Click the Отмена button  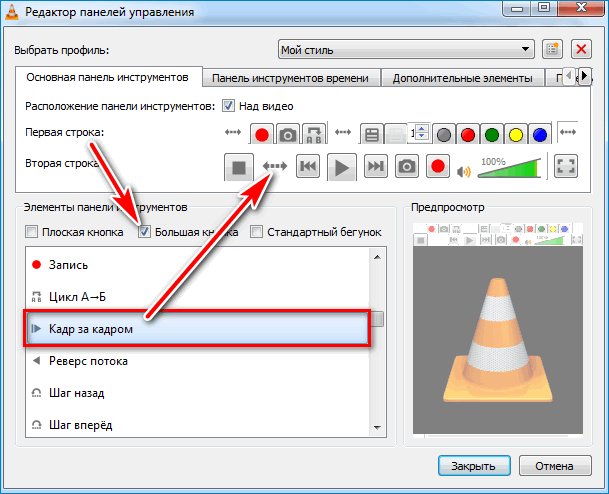[x=555, y=466]
